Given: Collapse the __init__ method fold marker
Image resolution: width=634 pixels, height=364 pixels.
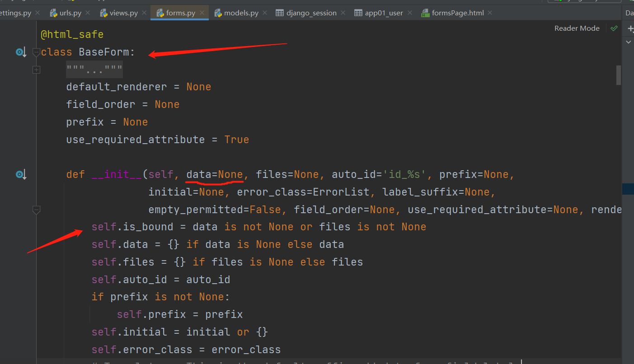Looking at the screenshot, I should coord(37,210).
